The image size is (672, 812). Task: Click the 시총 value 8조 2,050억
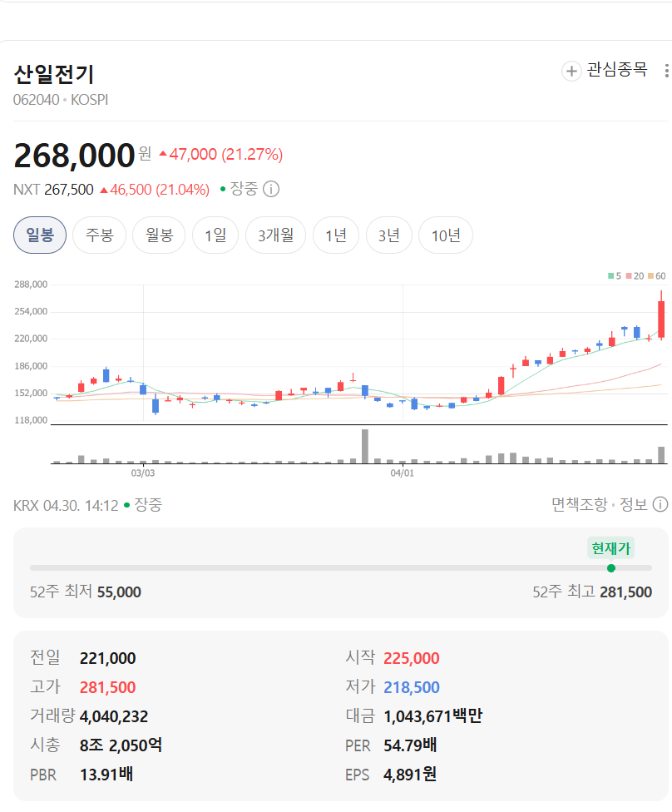pos(121,745)
